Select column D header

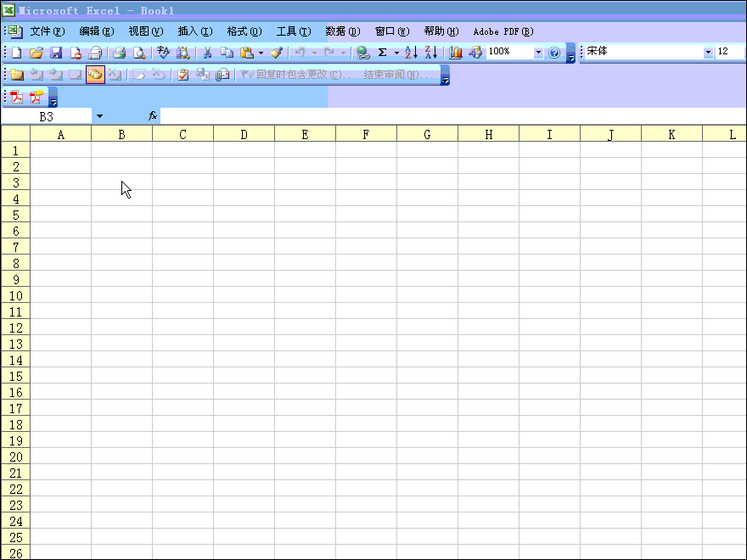click(x=244, y=134)
